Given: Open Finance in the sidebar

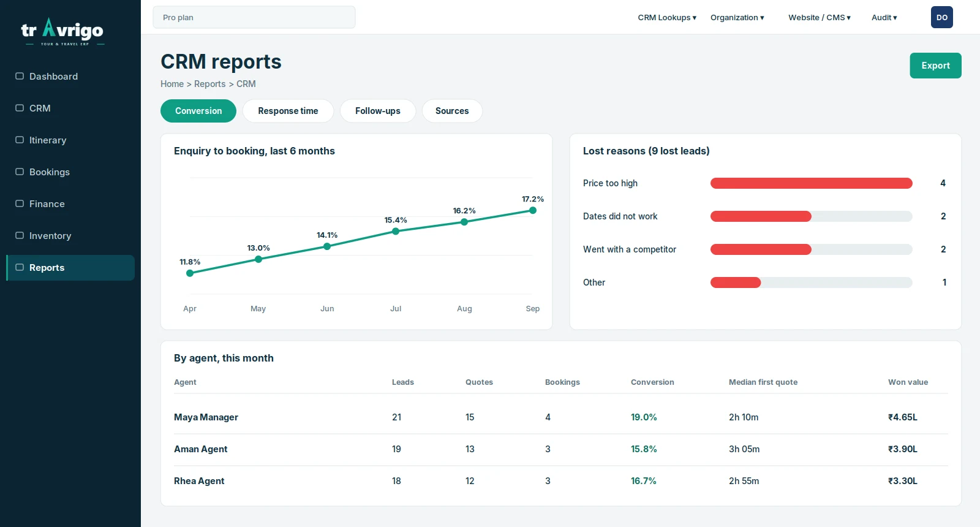Looking at the screenshot, I should click(x=70, y=204).
